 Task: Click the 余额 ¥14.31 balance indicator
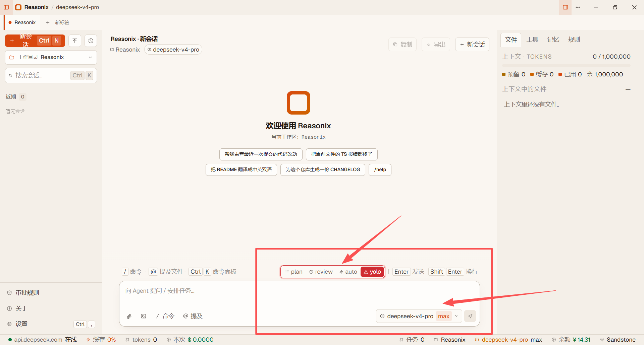click(571, 340)
